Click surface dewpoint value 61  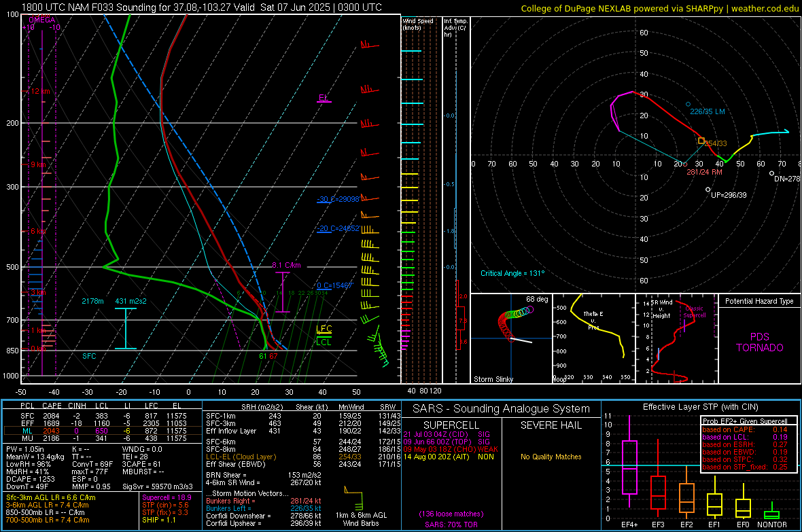(x=263, y=356)
